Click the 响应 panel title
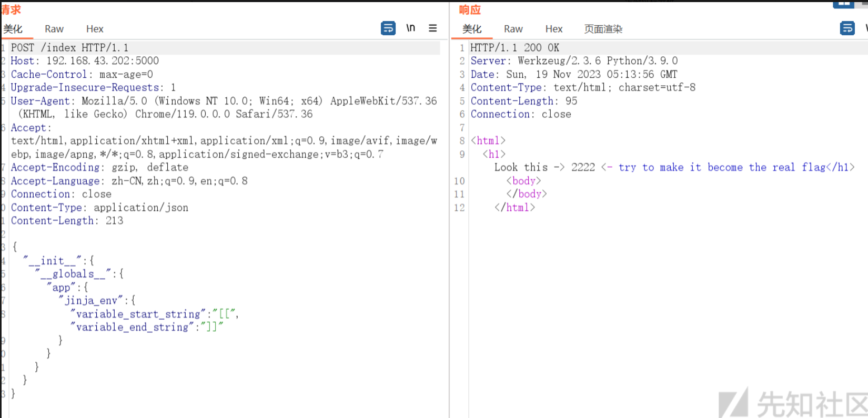The height and width of the screenshot is (418, 868). [470, 10]
